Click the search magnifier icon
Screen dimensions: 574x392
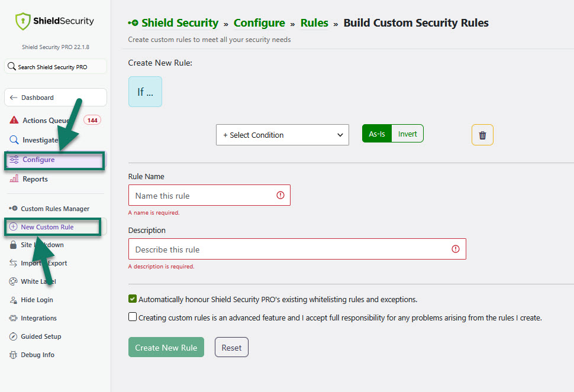tap(12, 67)
